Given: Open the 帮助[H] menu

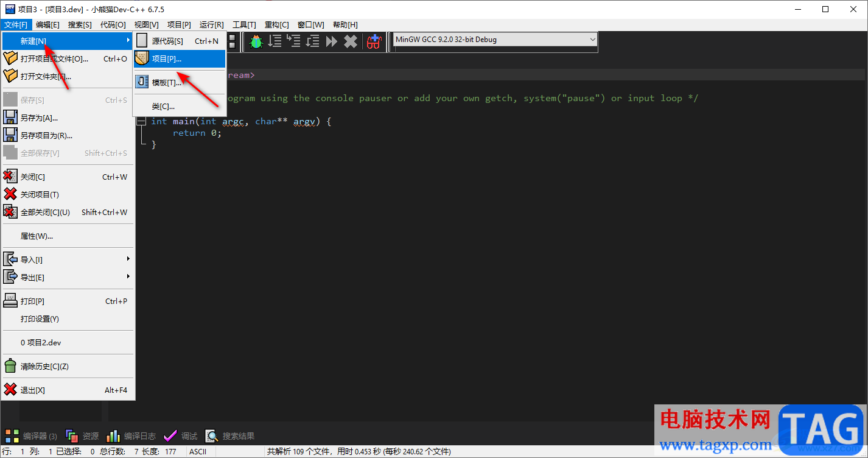Looking at the screenshot, I should pos(345,24).
